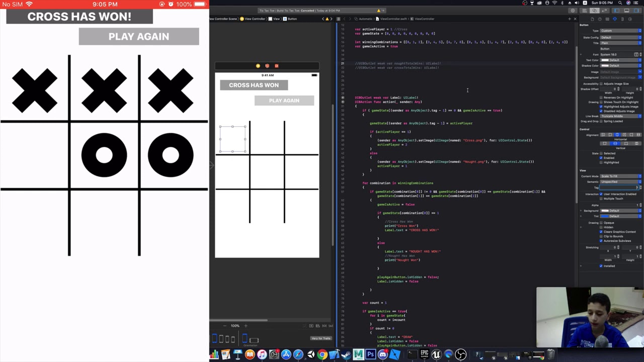This screenshot has width=644, height=362.
Task: Open Safari from the Dock
Action: (298, 354)
